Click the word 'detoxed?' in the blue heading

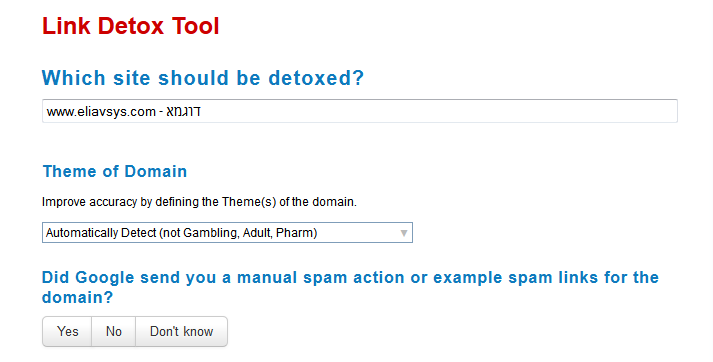[316, 78]
